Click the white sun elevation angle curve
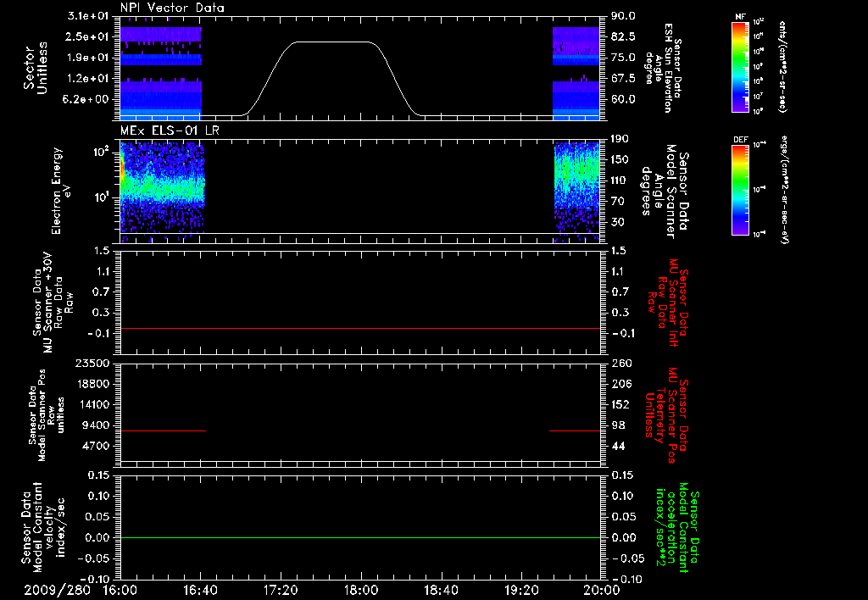The height and width of the screenshot is (600, 868). click(x=359, y=79)
